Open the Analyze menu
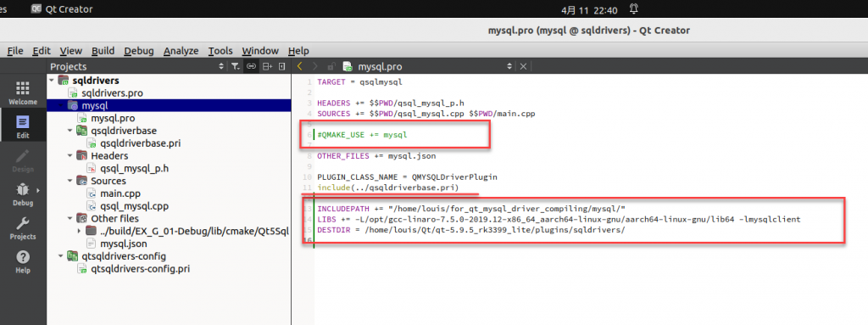Viewport: 868px width, 325px height. (x=181, y=51)
